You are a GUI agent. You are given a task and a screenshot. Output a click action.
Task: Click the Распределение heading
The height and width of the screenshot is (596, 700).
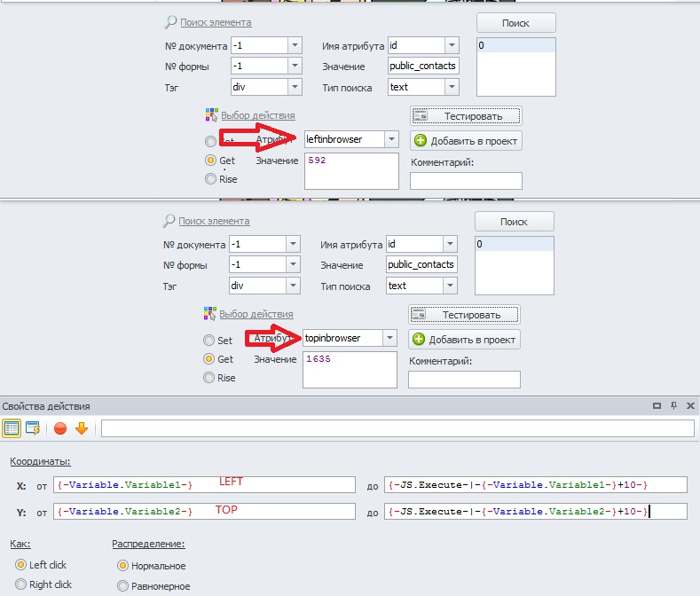click(x=148, y=544)
